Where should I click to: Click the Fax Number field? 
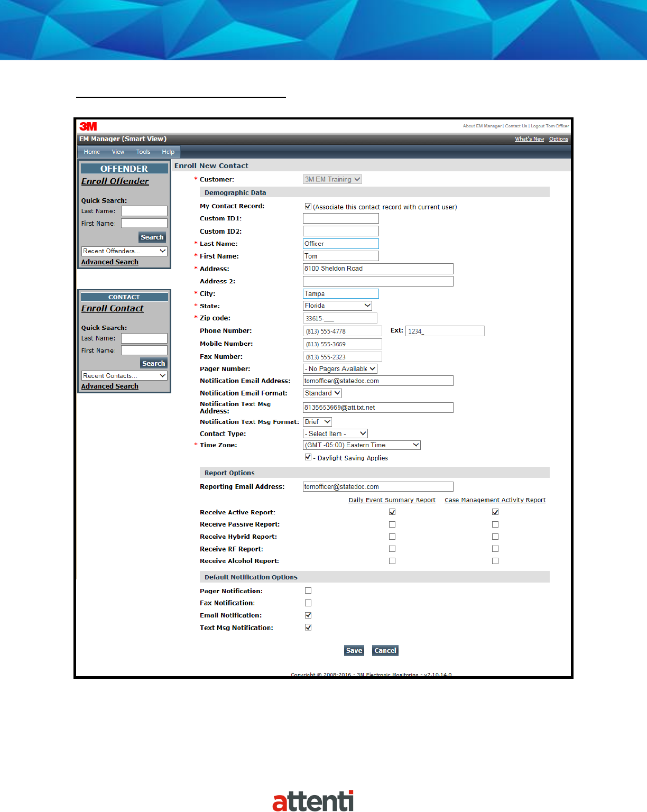pyautogui.click(x=343, y=357)
